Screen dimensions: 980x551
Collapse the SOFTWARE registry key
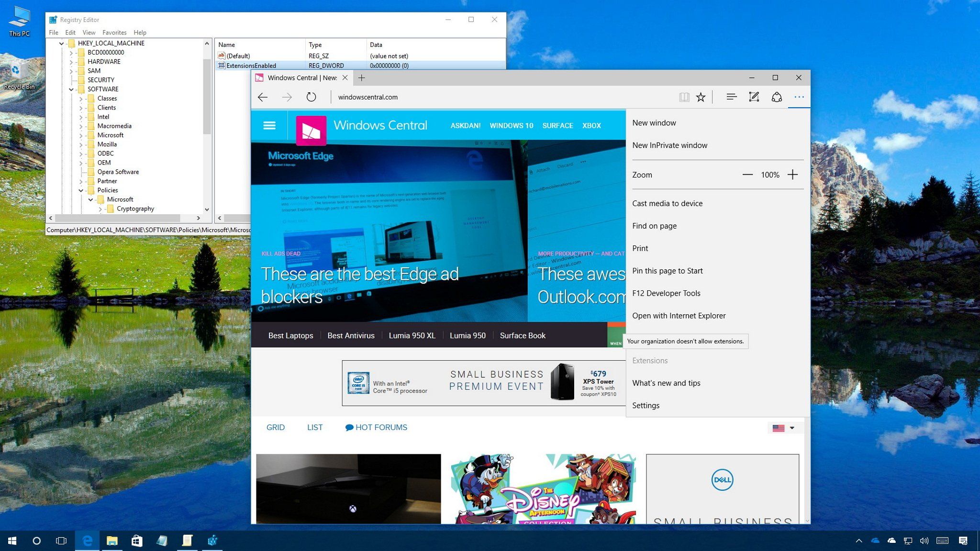click(71, 89)
